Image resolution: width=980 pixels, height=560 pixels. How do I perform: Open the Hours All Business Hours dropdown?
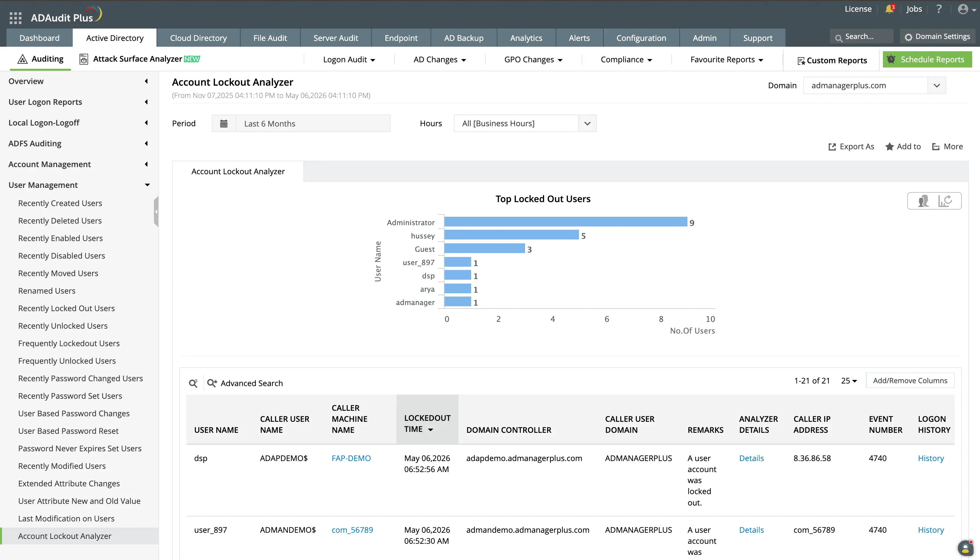525,124
